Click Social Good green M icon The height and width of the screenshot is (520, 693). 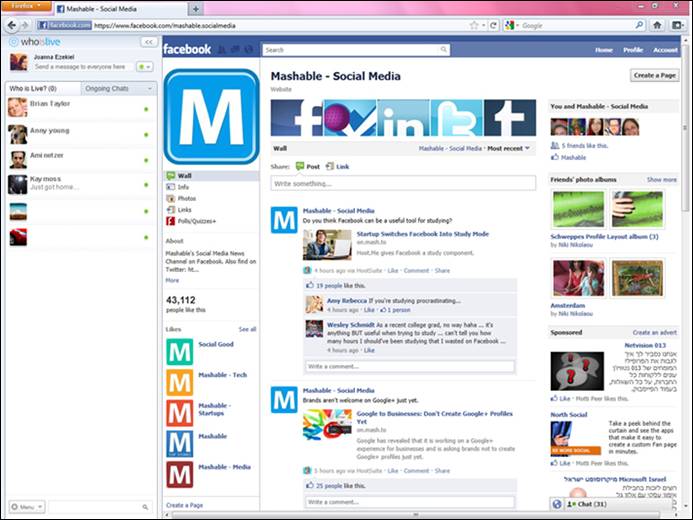click(179, 352)
